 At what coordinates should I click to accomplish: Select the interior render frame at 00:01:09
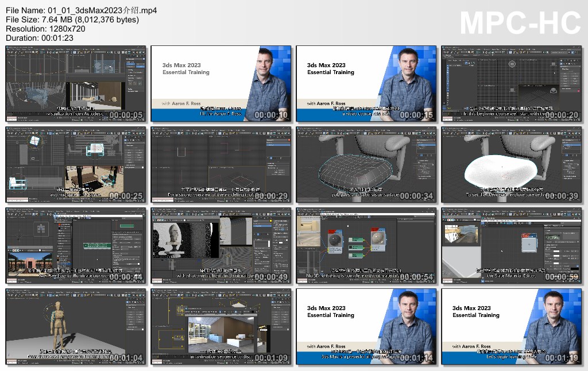coord(221,327)
